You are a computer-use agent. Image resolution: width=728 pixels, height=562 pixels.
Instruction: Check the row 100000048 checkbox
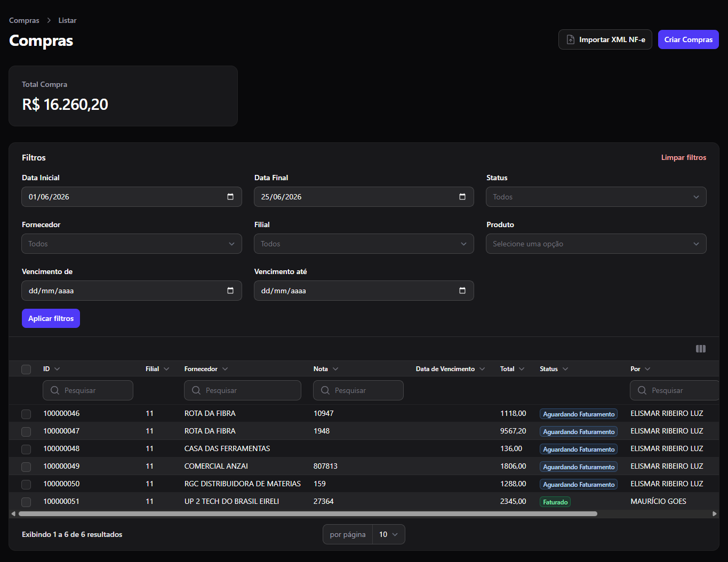pyautogui.click(x=26, y=449)
